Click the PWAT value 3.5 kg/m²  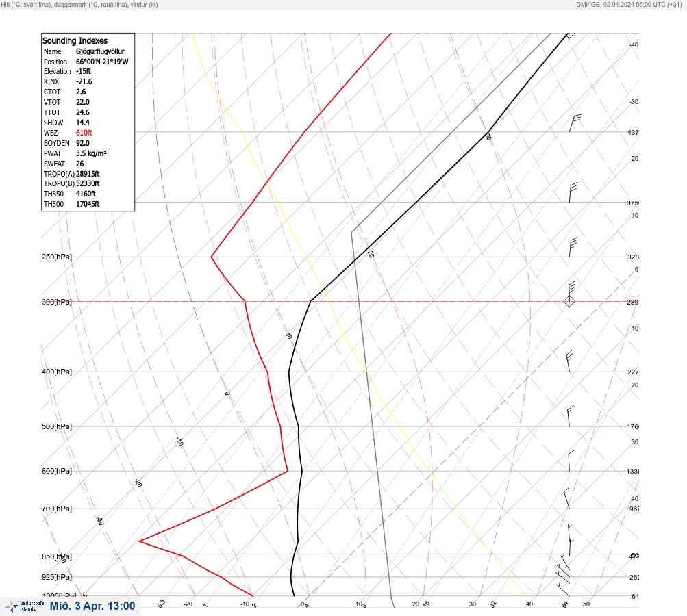[91, 153]
